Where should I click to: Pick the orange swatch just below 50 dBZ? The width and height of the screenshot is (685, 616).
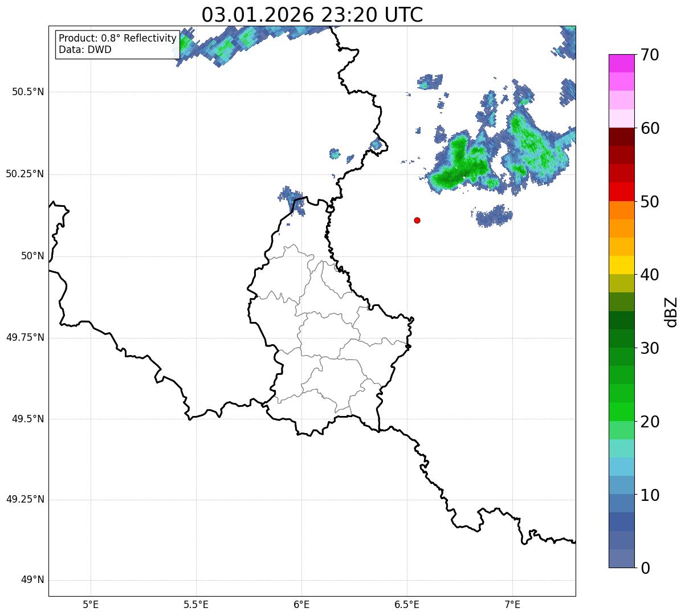[621, 210]
